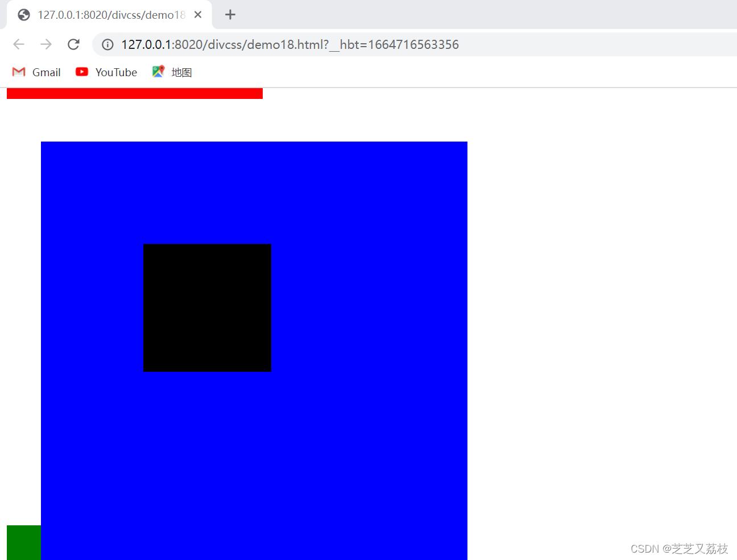Select the 127.0.0.1:8020/divcss/demo18 tab
Viewport: 737px width, 560px height.
(110, 15)
